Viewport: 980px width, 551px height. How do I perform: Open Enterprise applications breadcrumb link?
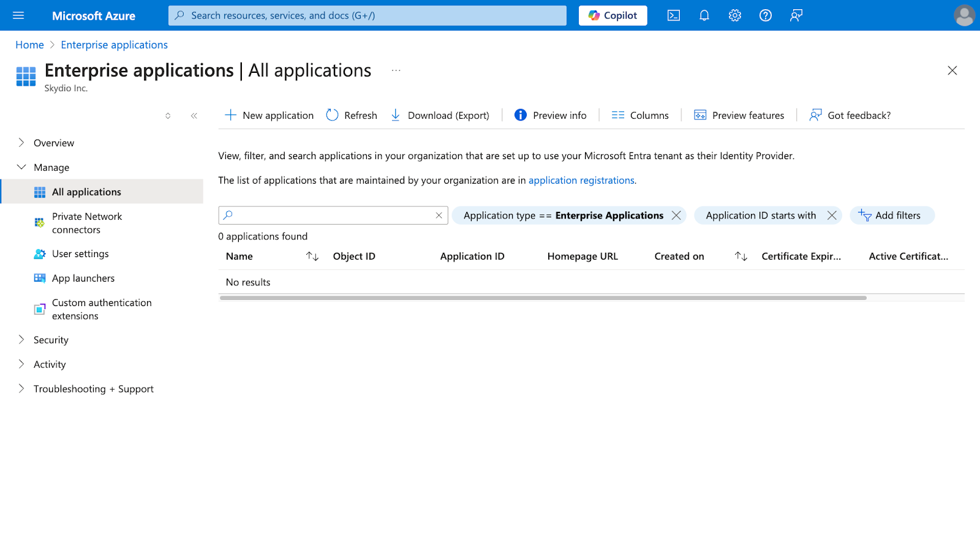(x=114, y=45)
